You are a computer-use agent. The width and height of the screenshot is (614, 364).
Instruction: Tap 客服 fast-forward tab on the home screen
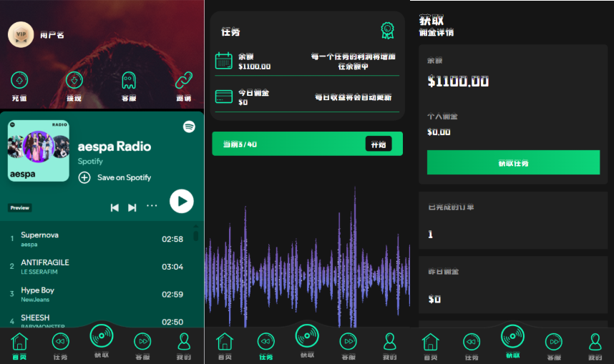(x=142, y=346)
